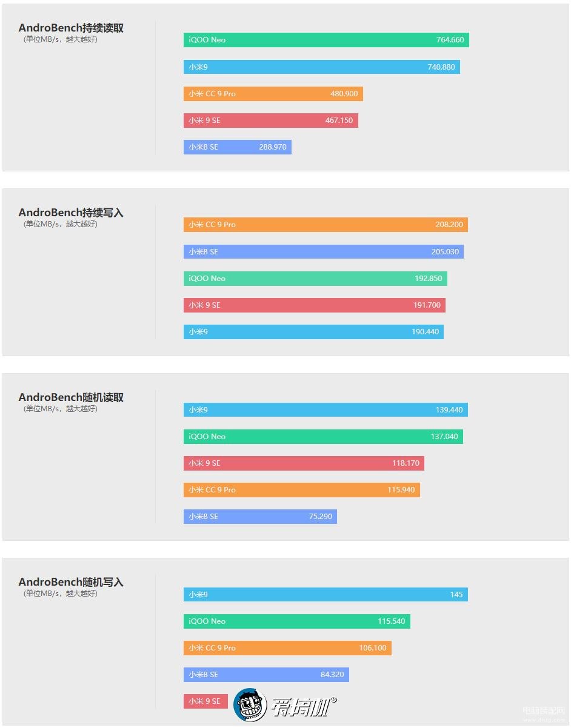Select the 小米9 740.880 bar
The height and width of the screenshot is (728, 571).
coord(322,67)
